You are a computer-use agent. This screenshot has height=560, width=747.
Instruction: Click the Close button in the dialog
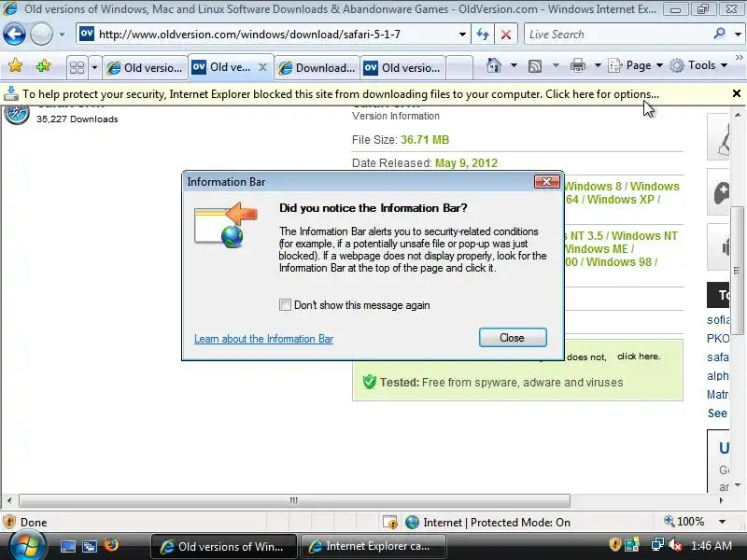tap(513, 338)
